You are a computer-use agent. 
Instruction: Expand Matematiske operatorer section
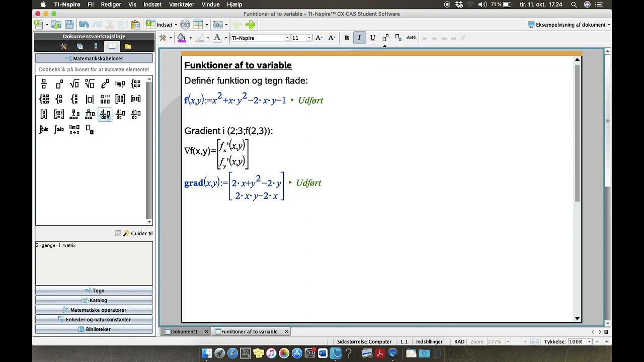(94, 310)
